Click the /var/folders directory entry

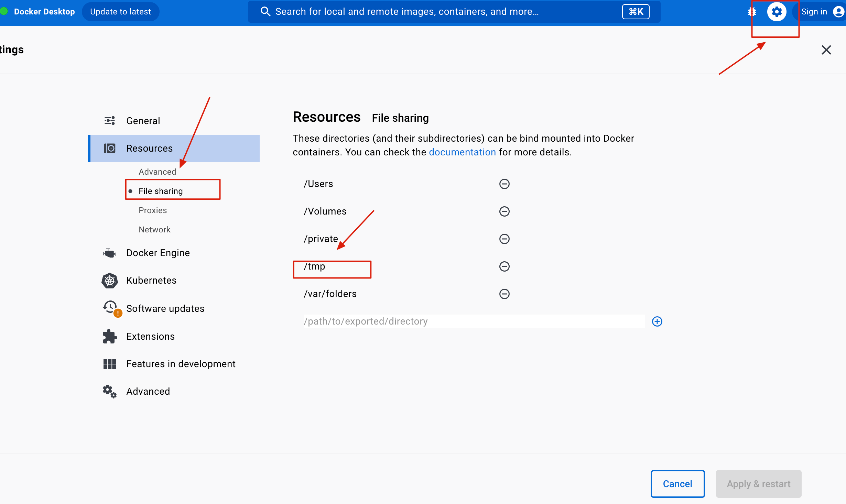330,294
